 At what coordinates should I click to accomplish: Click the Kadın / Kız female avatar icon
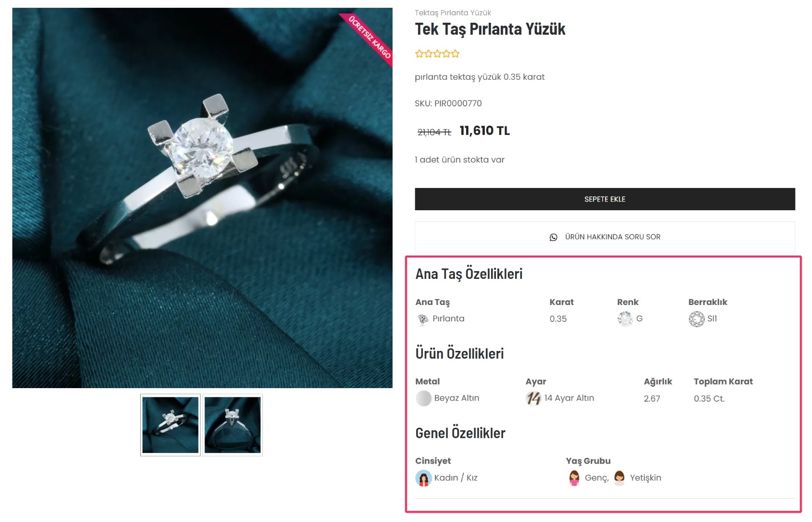423,478
